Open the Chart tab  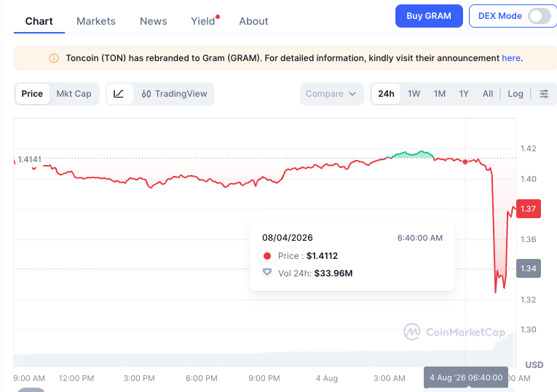point(39,21)
